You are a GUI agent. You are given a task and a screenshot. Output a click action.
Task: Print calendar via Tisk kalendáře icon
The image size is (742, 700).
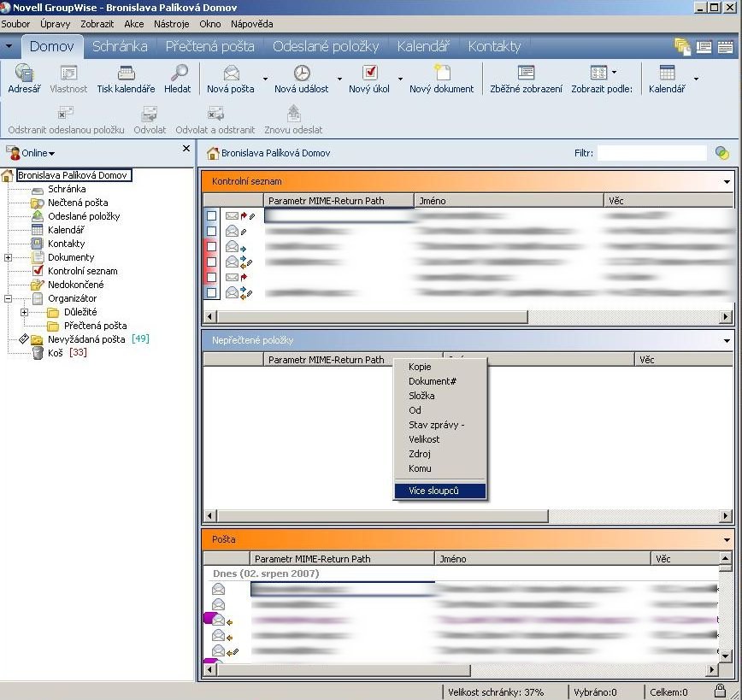click(126, 73)
